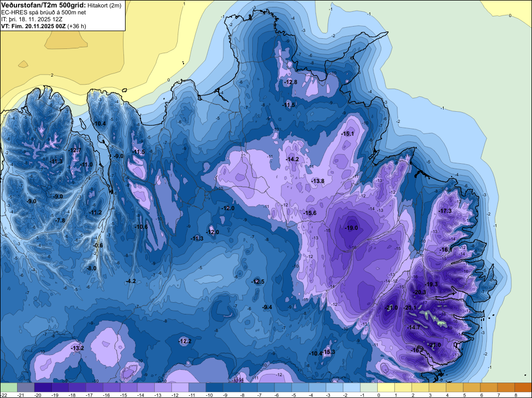Click the light green legend swatch labeled -22
The height and width of the screenshot is (398, 532).
pos(9,387)
